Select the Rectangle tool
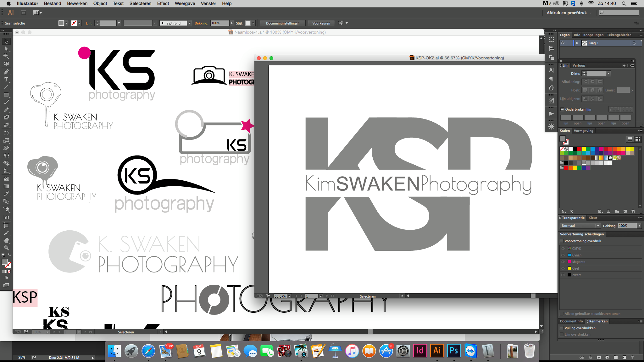Viewport: 644px width, 362px height. tap(6, 95)
